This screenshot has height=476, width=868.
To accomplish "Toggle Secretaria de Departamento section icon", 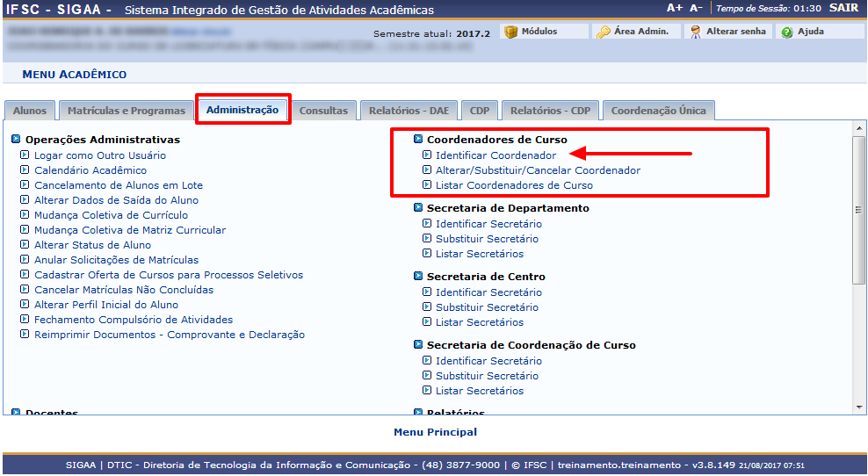I will pos(418,208).
